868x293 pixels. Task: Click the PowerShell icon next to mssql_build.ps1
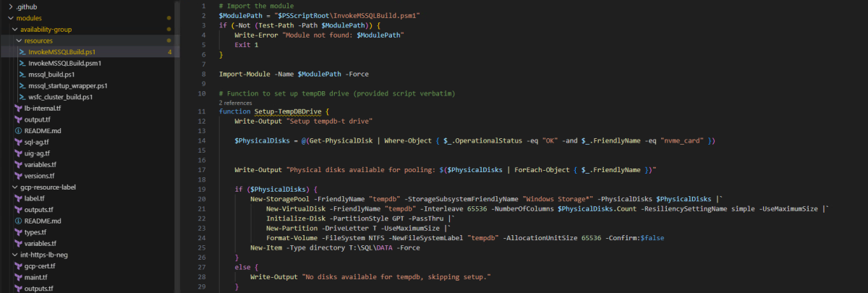coord(22,75)
